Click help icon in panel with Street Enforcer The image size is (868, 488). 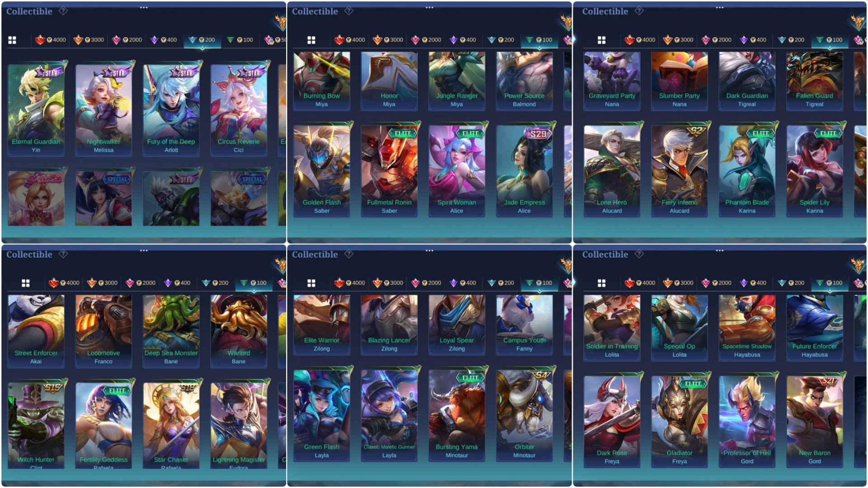point(63,254)
